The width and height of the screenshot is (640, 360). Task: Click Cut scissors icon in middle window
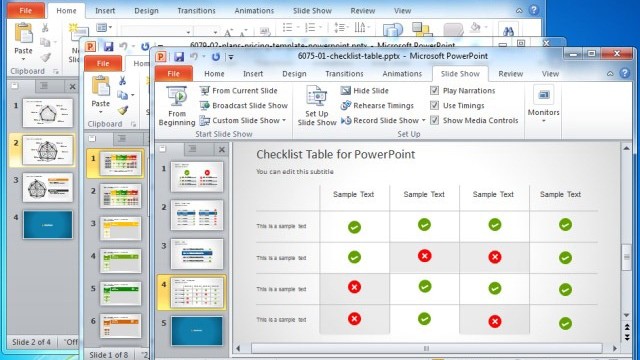point(122,81)
